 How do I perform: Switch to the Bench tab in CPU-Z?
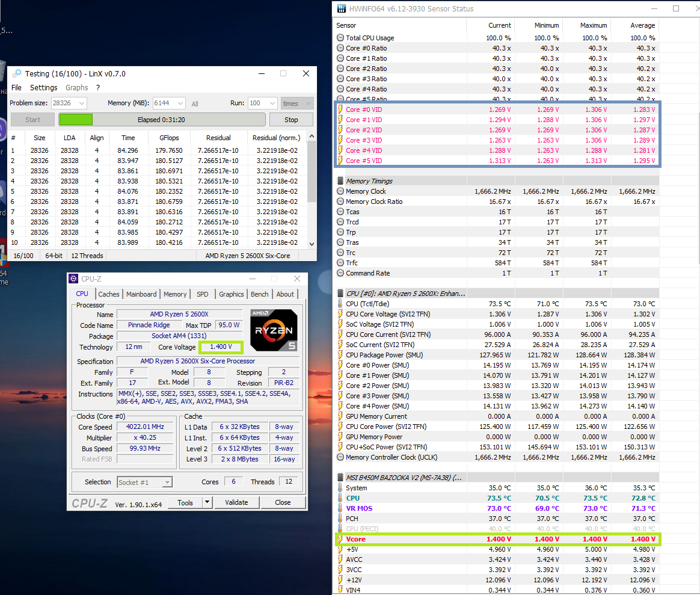pos(259,294)
